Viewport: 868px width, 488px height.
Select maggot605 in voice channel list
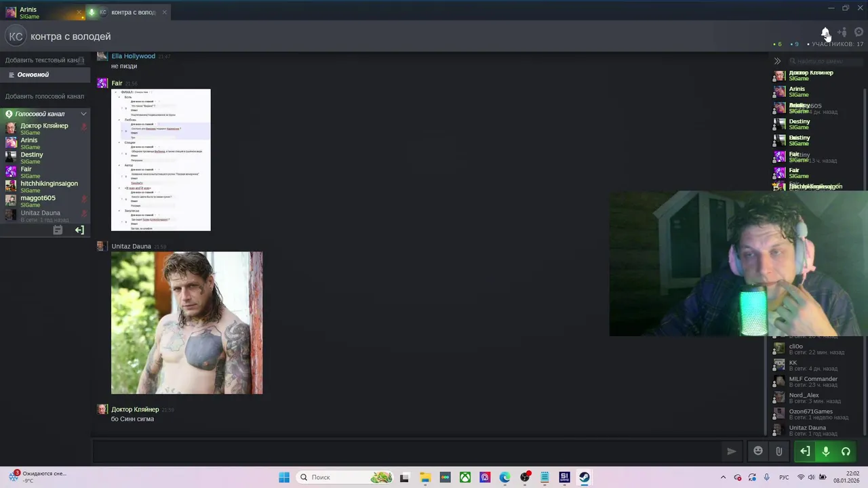tap(45, 201)
